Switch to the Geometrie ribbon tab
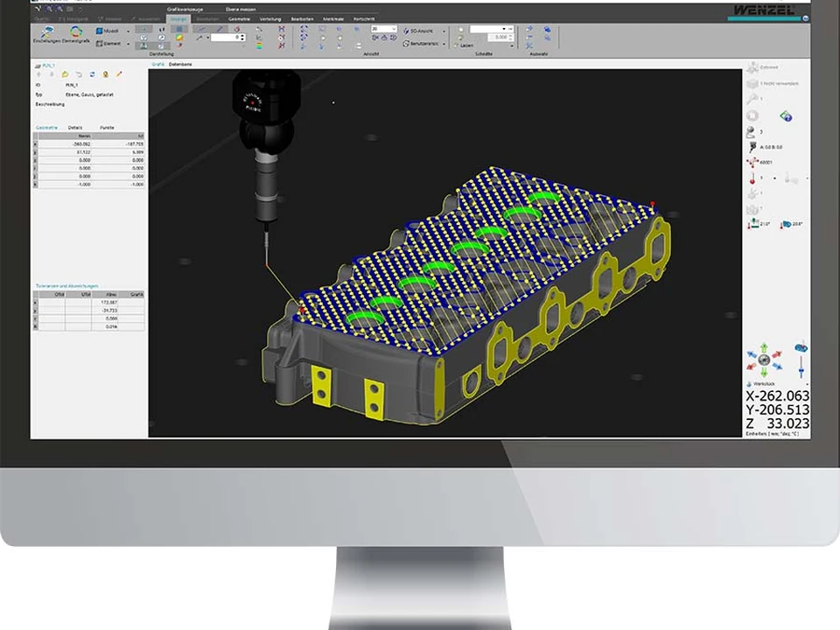The width and height of the screenshot is (840, 630). click(239, 18)
